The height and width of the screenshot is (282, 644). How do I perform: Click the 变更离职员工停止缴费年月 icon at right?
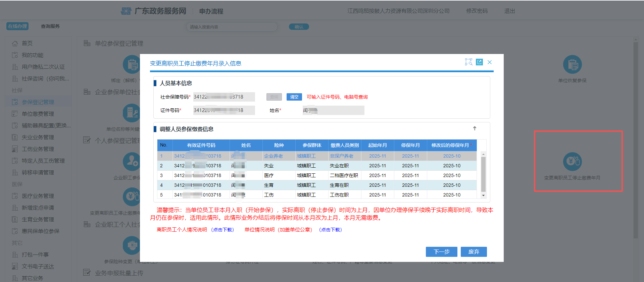pos(572,162)
